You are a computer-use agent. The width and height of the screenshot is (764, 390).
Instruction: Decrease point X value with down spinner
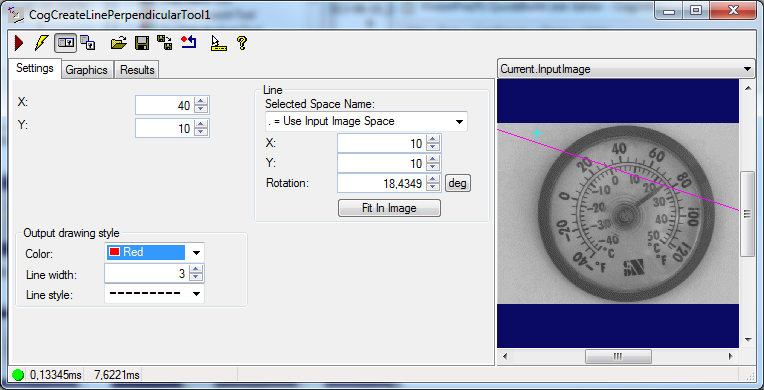tap(201, 110)
